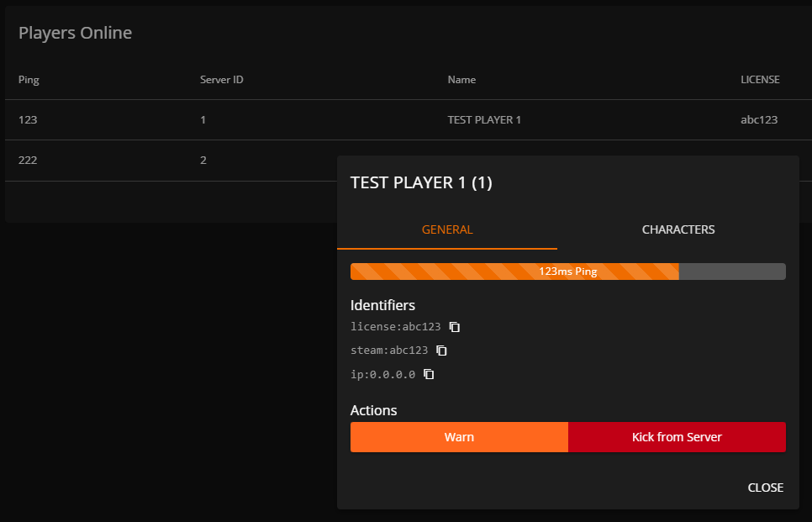Image resolution: width=812 pixels, height=522 pixels.
Task: Dismiss the dialog using CLOSE
Action: 765,488
